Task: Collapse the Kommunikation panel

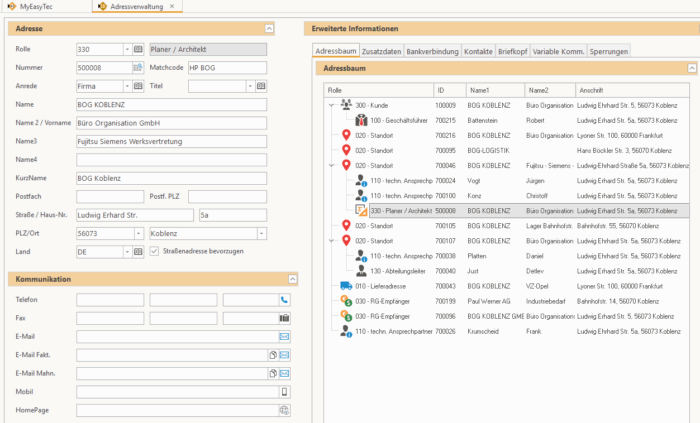Action: click(292, 279)
